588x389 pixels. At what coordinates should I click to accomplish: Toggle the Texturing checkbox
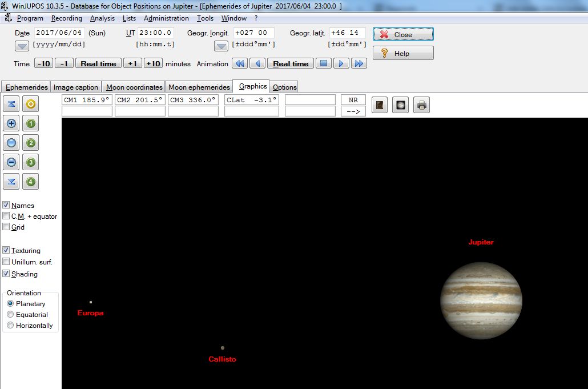6,250
